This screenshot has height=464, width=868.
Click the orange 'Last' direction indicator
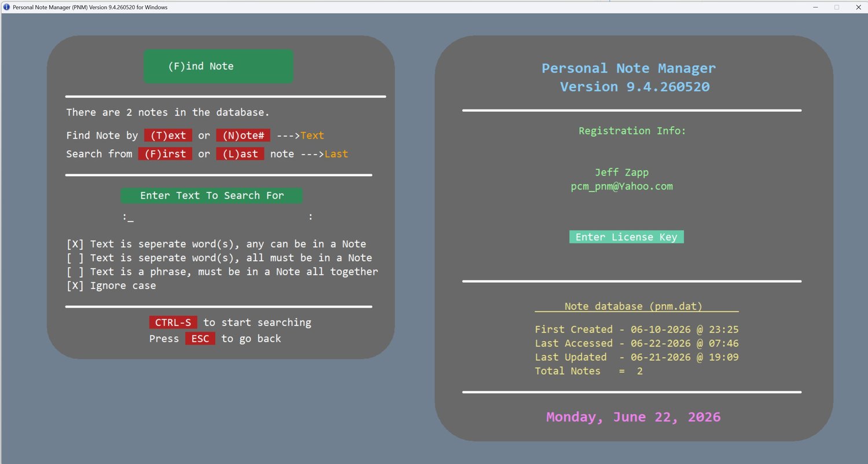[336, 154]
